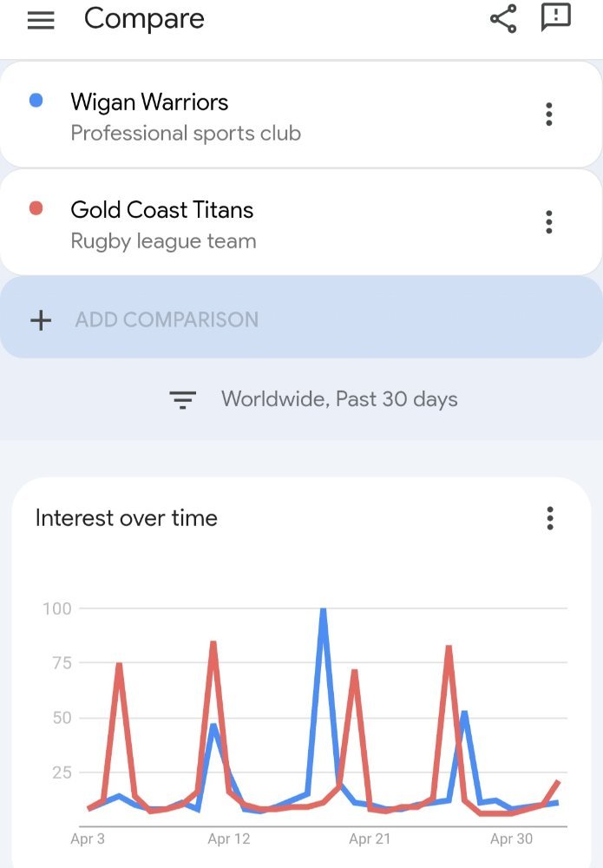This screenshot has height=868, width=603.
Task: Open Wigan Warriors three-dot options menu
Action: point(549,114)
